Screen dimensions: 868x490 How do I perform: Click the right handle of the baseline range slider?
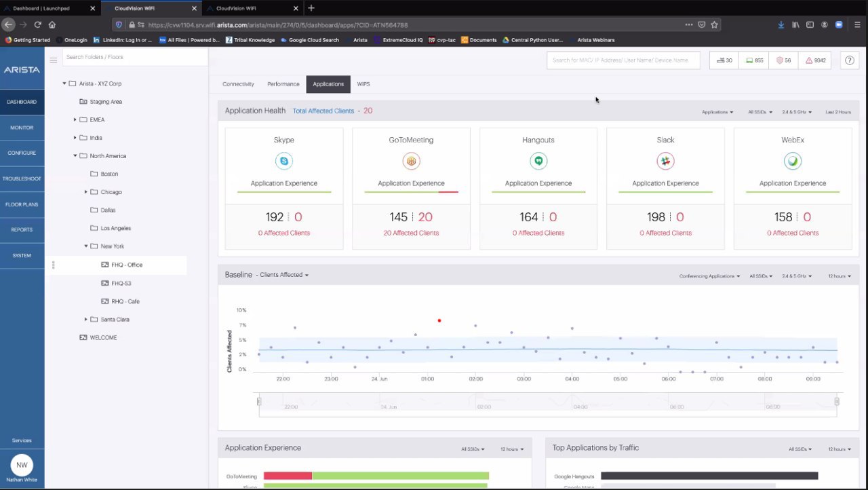click(x=837, y=402)
